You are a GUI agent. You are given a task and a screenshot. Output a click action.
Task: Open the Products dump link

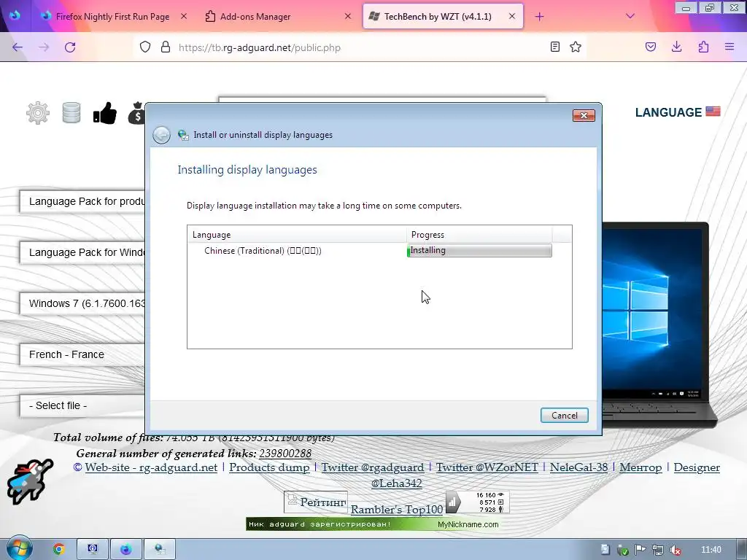[269, 467]
